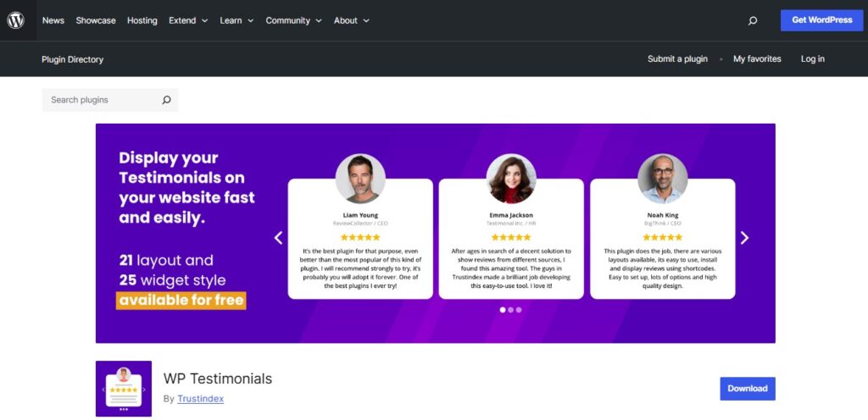Screen dimensions: 868x420
Task: Open the Showcase menu item
Action: [96, 20]
